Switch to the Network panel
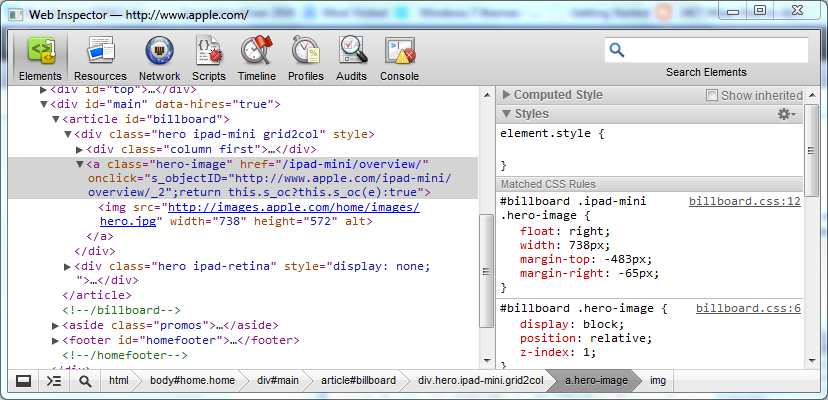 click(x=159, y=59)
